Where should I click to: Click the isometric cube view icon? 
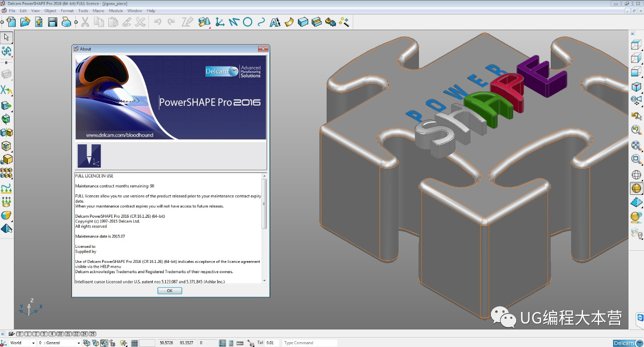[x=636, y=87]
